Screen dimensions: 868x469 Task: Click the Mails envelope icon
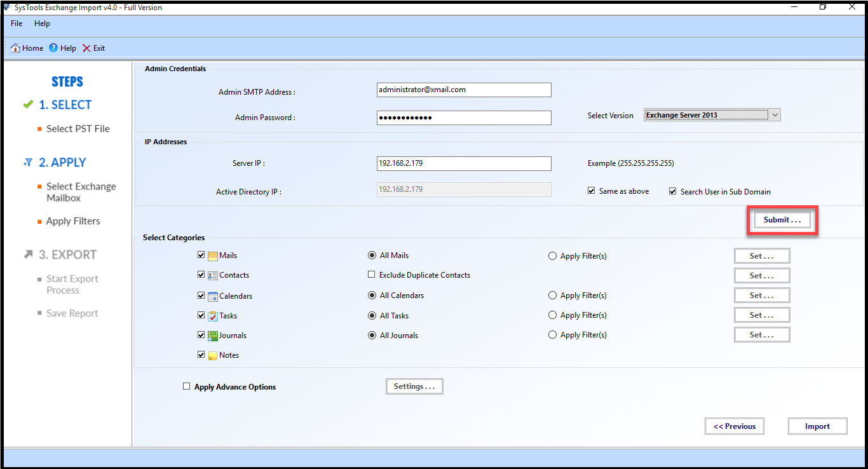pyautogui.click(x=213, y=256)
